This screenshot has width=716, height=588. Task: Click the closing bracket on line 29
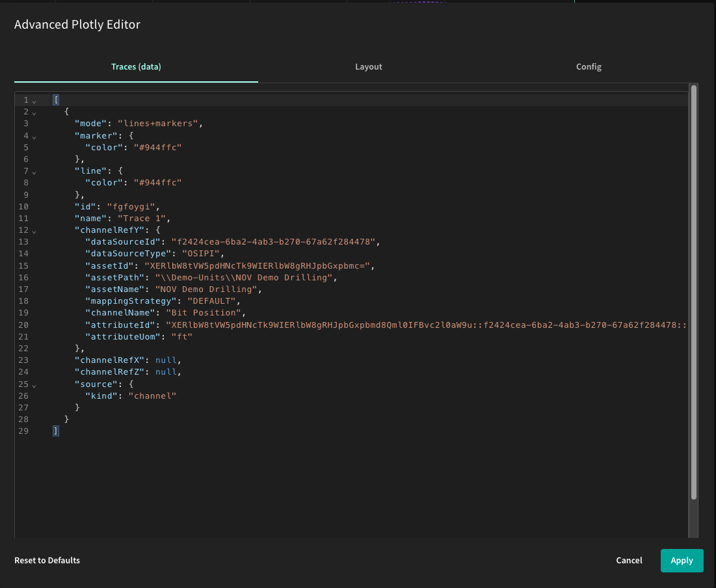coord(56,431)
